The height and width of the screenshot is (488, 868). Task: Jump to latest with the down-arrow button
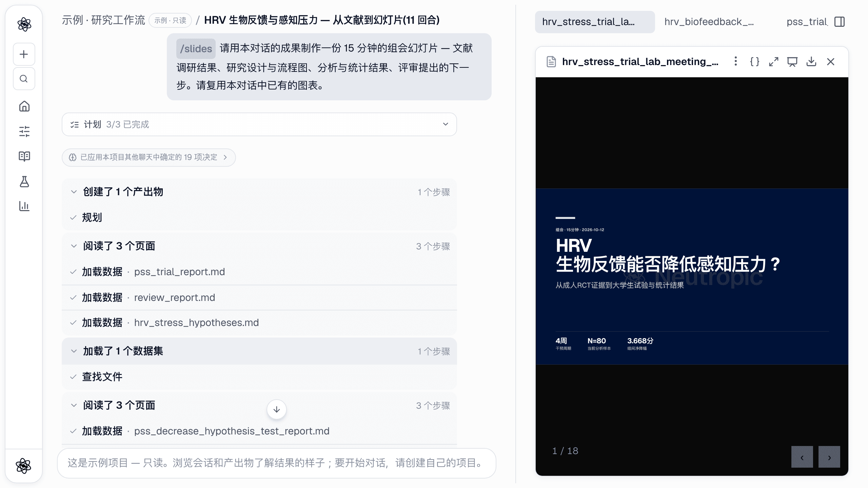(x=277, y=409)
